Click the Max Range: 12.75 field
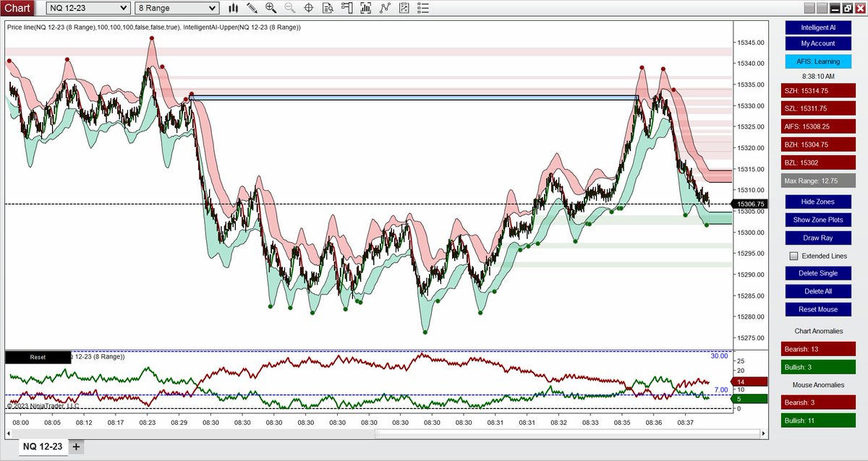This screenshot has height=461, width=868. (818, 181)
